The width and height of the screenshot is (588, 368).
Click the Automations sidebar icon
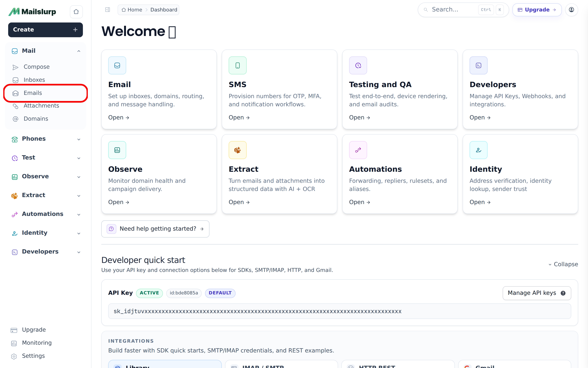click(x=15, y=214)
